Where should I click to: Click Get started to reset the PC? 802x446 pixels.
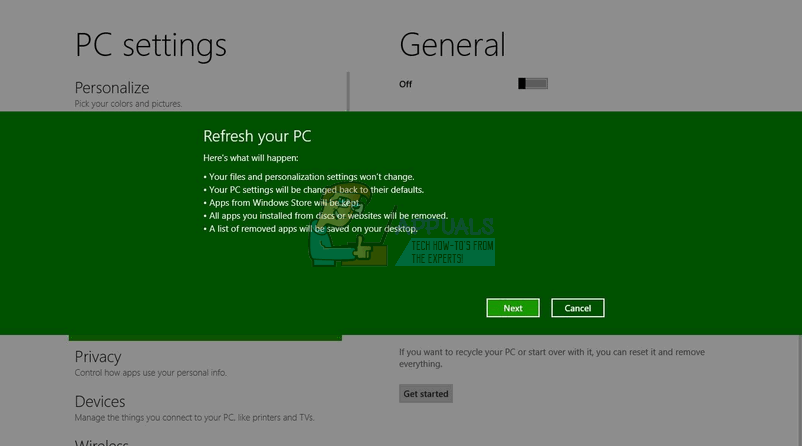coord(426,394)
